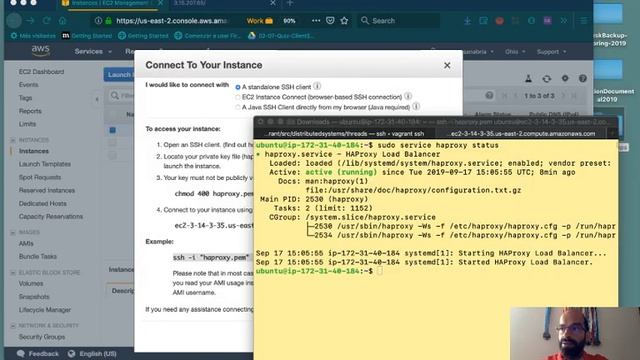Open the Firefox hamburger menu

tap(584, 20)
